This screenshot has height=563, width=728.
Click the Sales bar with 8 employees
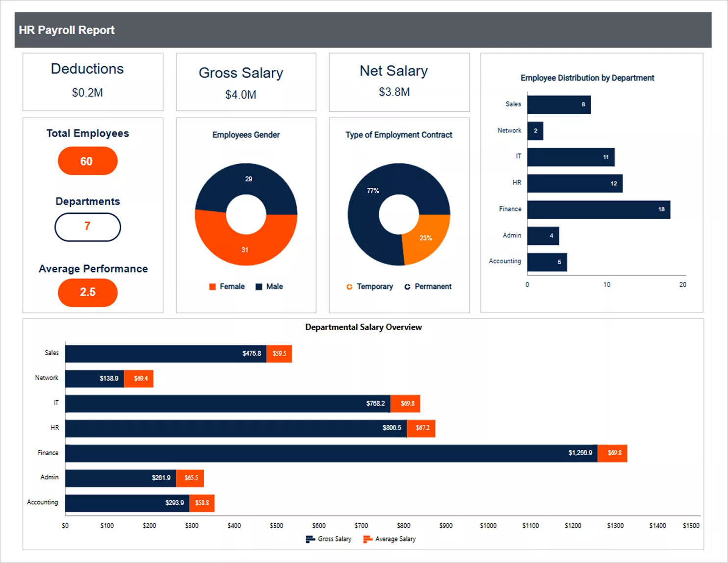[559, 104]
